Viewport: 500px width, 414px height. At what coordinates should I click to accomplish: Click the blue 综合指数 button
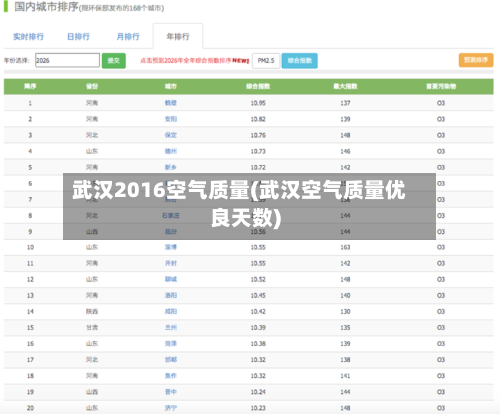[x=300, y=61]
